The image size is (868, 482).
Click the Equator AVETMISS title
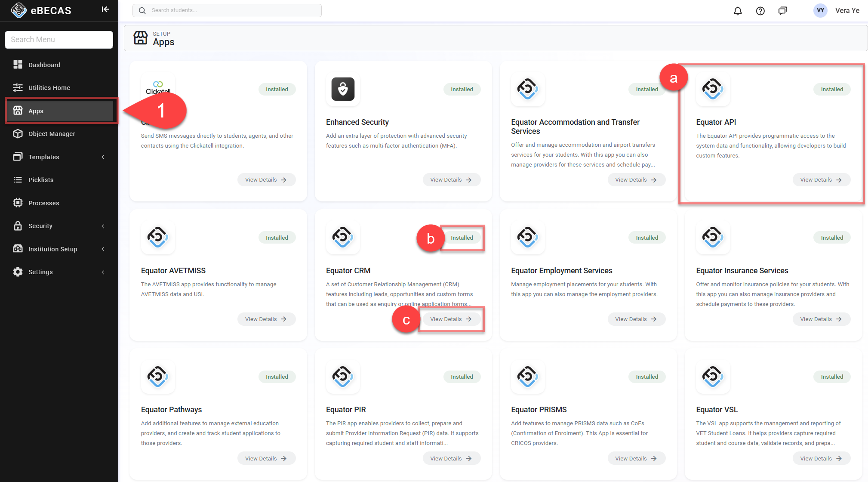pyautogui.click(x=173, y=271)
